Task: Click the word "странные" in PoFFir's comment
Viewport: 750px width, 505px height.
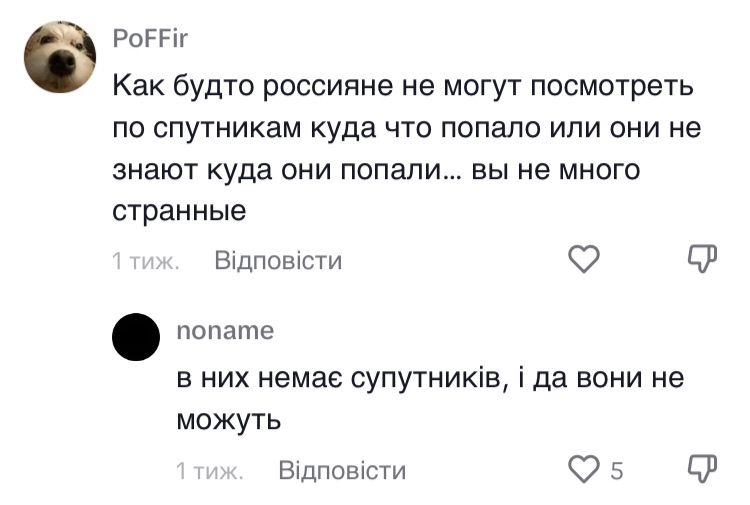Action: coord(179,212)
